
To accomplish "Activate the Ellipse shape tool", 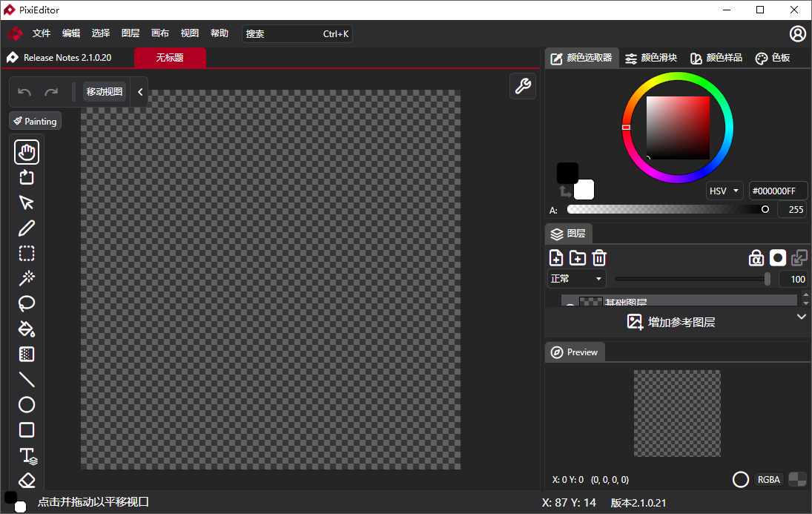I will tap(27, 404).
